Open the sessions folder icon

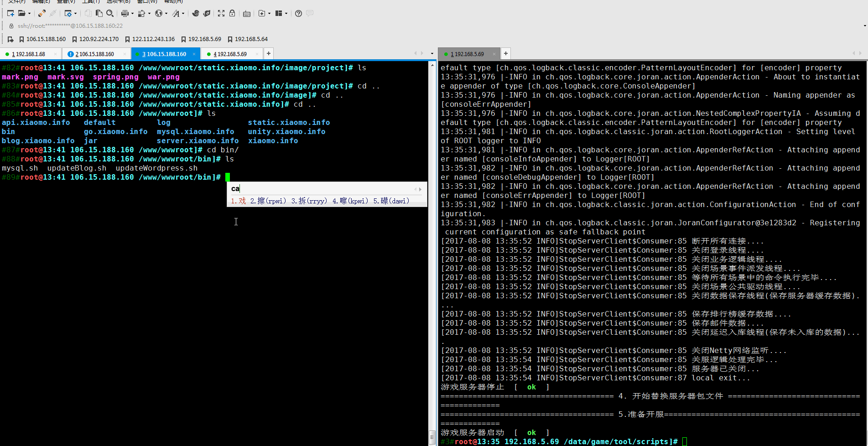click(21, 13)
